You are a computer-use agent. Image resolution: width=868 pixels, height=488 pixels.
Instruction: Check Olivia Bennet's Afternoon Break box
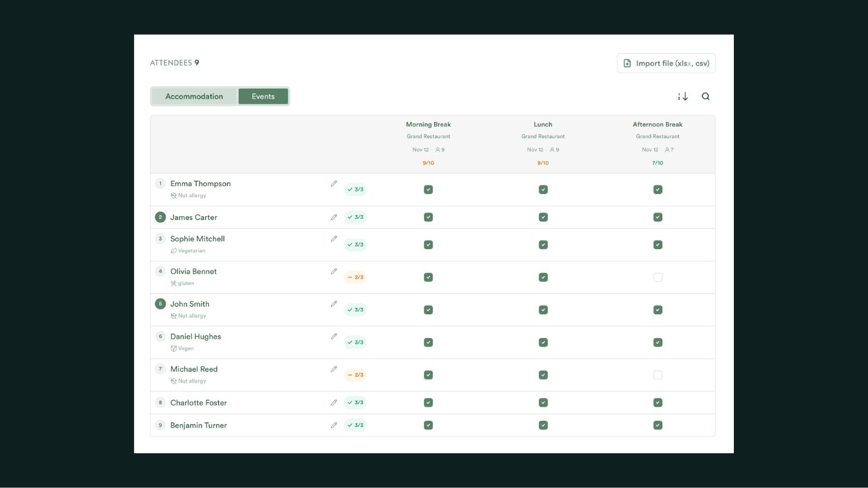tap(658, 277)
